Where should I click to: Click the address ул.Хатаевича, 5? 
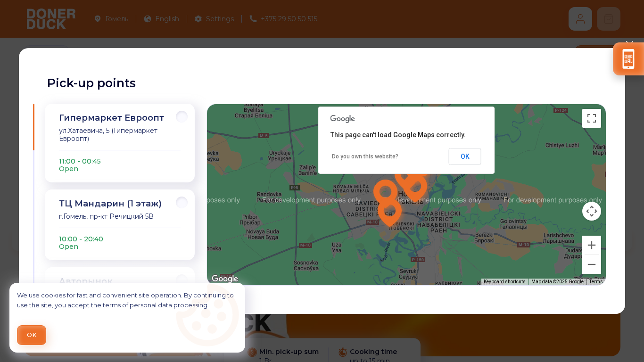pyautogui.click(x=108, y=134)
